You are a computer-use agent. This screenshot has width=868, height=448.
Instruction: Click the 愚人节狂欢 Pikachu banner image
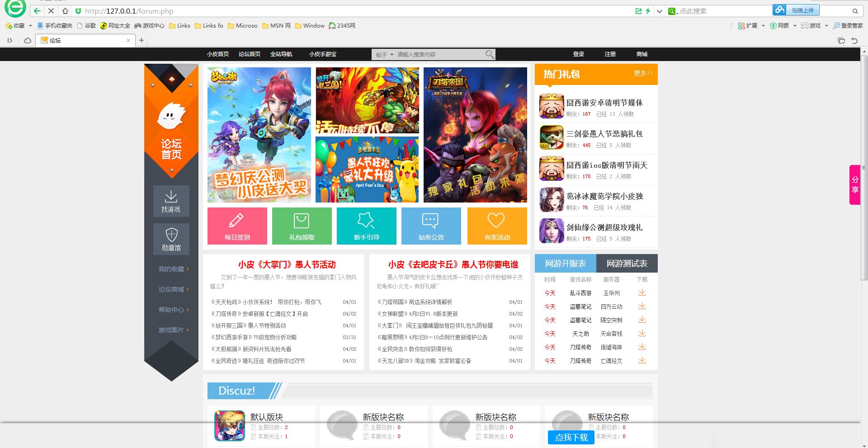pyautogui.click(x=368, y=170)
